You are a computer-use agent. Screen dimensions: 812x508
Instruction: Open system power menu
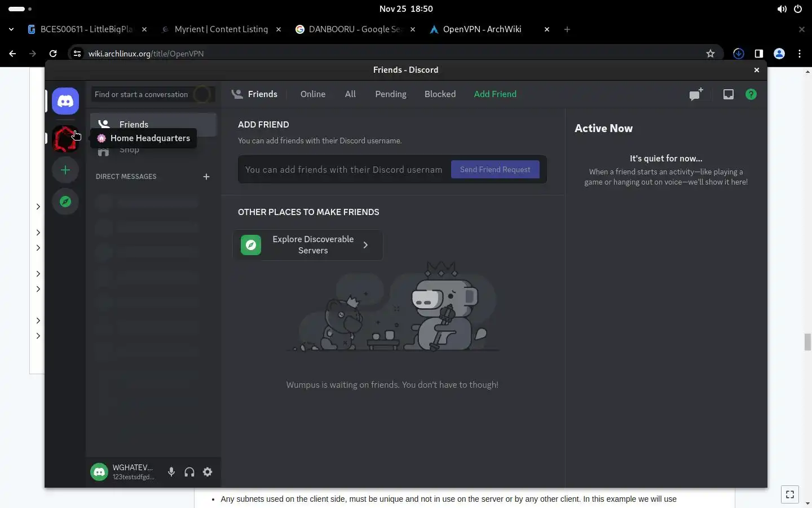point(798,9)
